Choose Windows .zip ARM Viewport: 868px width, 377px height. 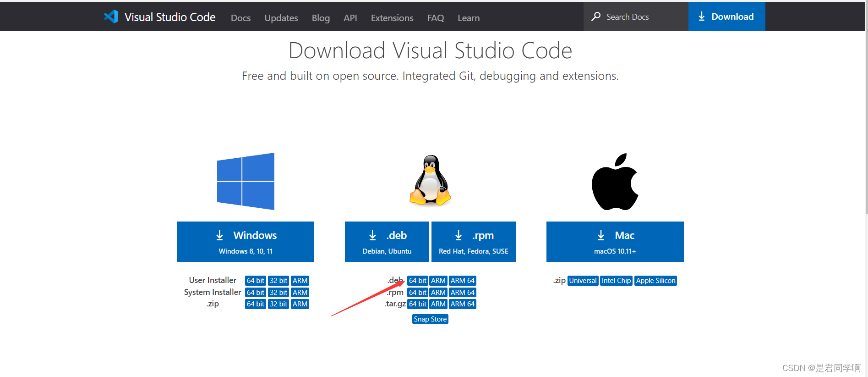tap(300, 304)
